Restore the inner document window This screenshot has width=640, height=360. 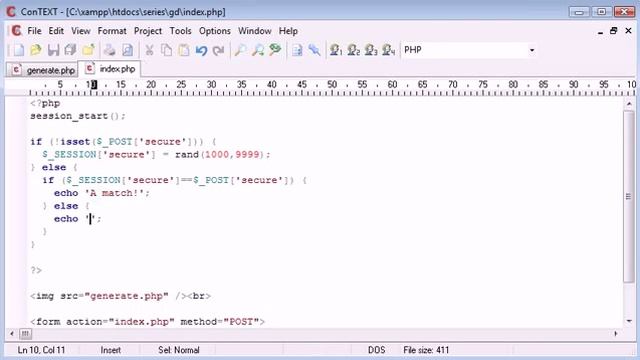[613, 31]
